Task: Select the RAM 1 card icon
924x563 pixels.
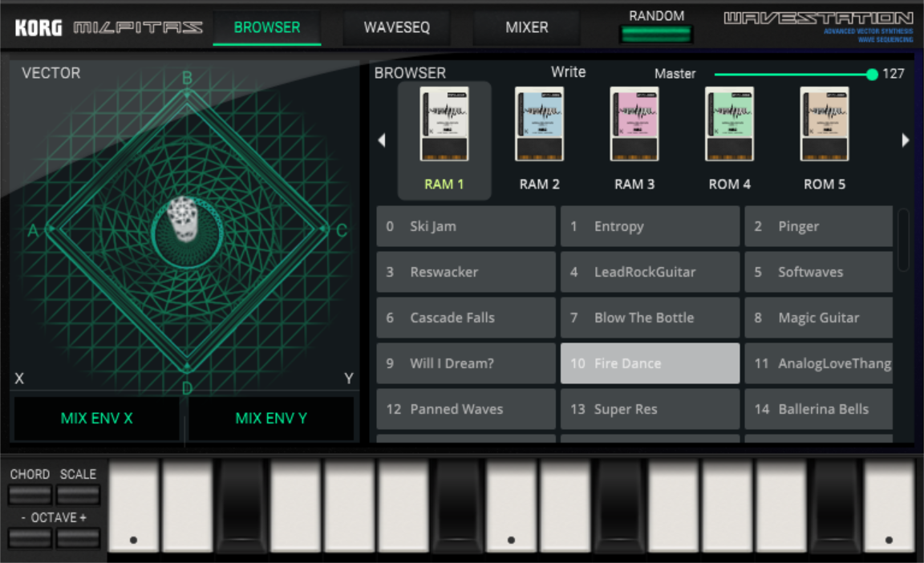Action: coord(444,124)
